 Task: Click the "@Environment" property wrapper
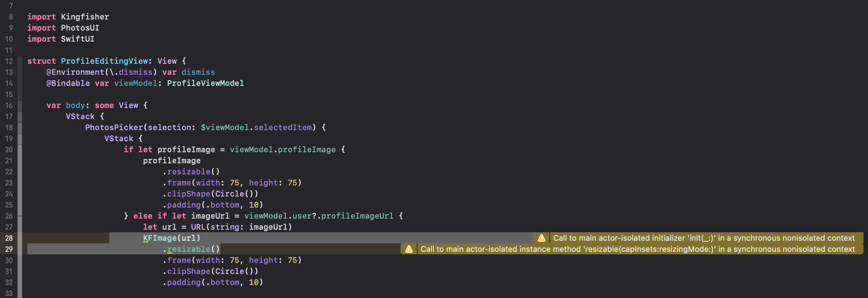click(75, 72)
